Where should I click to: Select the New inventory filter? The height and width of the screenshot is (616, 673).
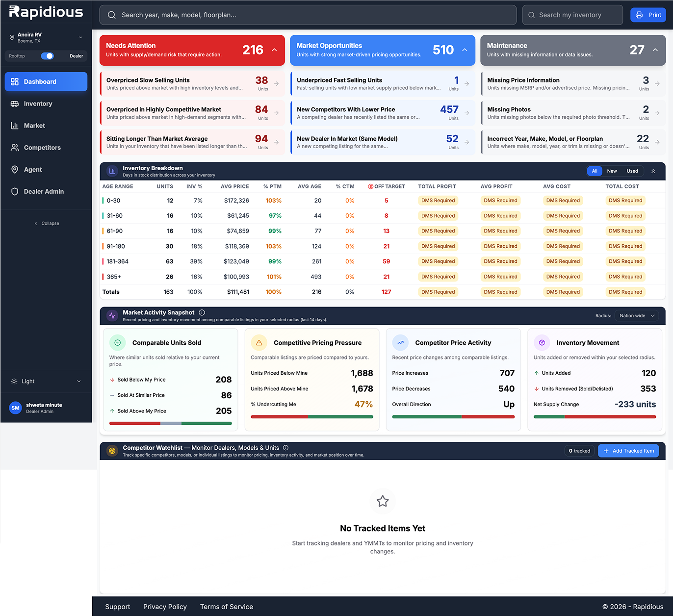(612, 171)
